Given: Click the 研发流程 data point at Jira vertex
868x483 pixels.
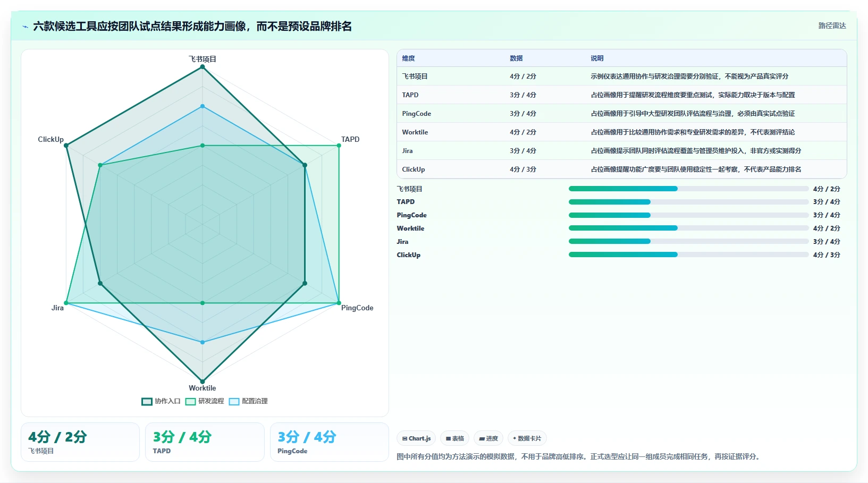Looking at the screenshot, I should click(x=66, y=303).
